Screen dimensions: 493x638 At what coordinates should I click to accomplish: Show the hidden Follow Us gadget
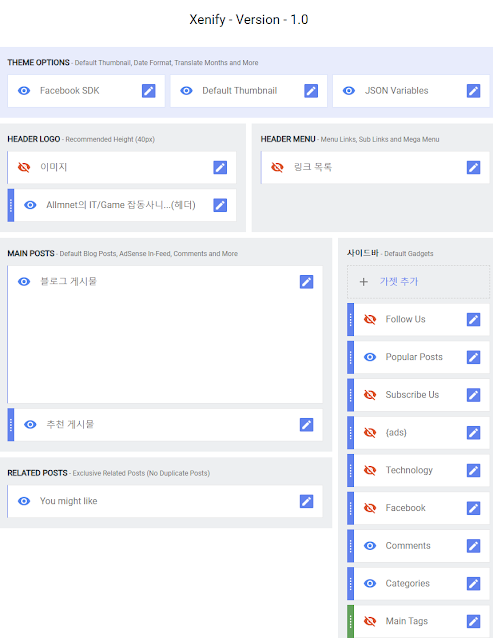pyautogui.click(x=370, y=319)
